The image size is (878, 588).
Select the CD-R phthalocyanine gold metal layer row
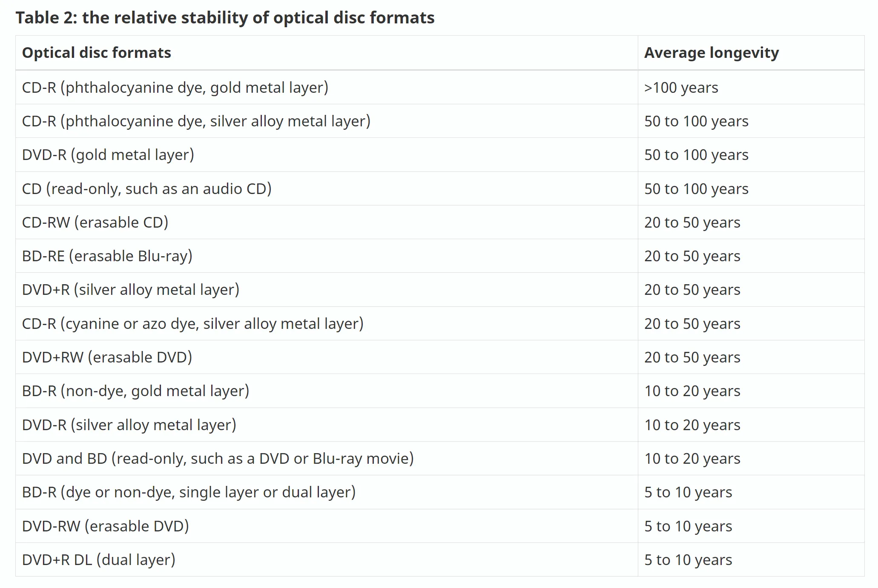[x=175, y=88]
